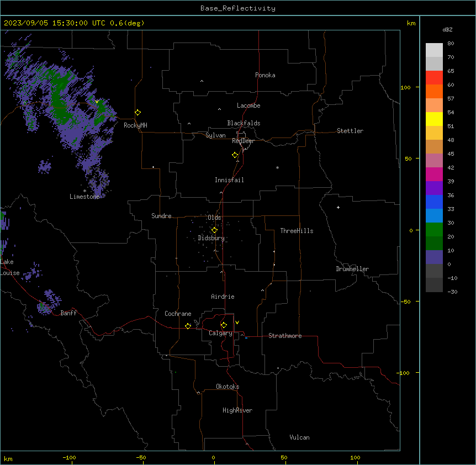Select the RedDeer city label
This screenshot has height=465, width=476.
[243, 141]
